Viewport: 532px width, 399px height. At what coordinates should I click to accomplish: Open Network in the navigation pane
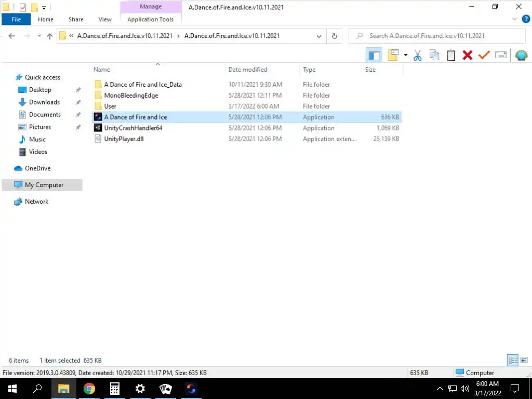pyautogui.click(x=36, y=202)
